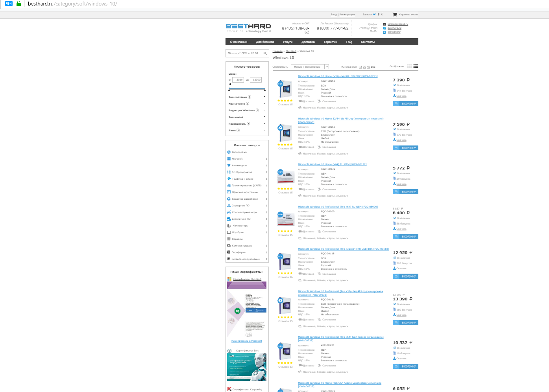The width and height of the screenshot is (549, 392).
Task: Click the Регистрация link
Action: [347, 15]
